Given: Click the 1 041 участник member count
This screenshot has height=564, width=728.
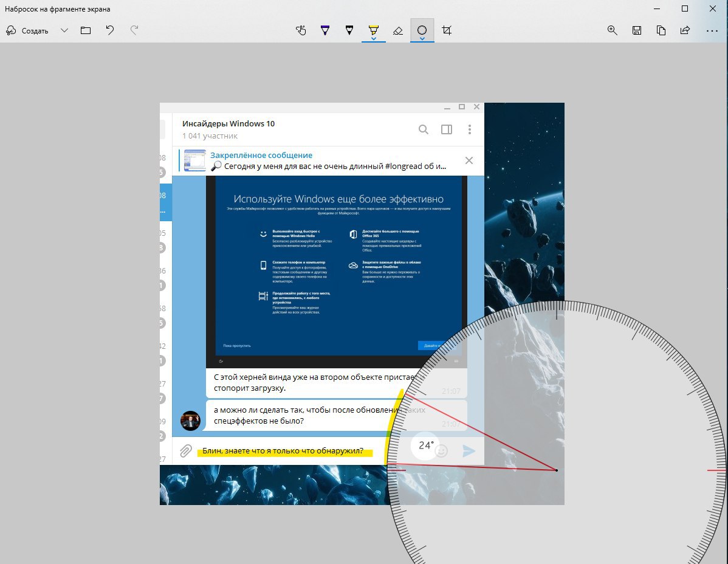Looking at the screenshot, I should [x=210, y=136].
